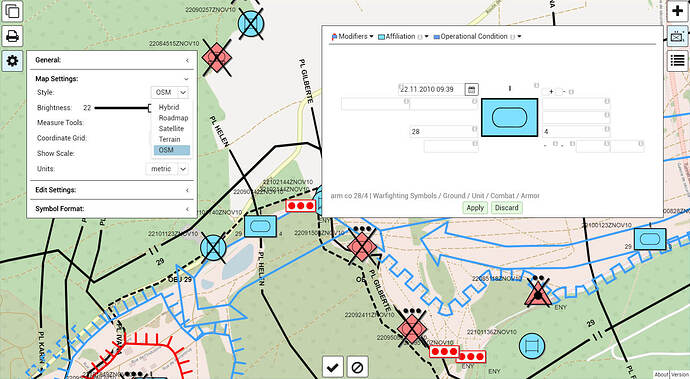Open the Units metric dropdown
Viewport: 690px width, 379px height.
point(167,169)
